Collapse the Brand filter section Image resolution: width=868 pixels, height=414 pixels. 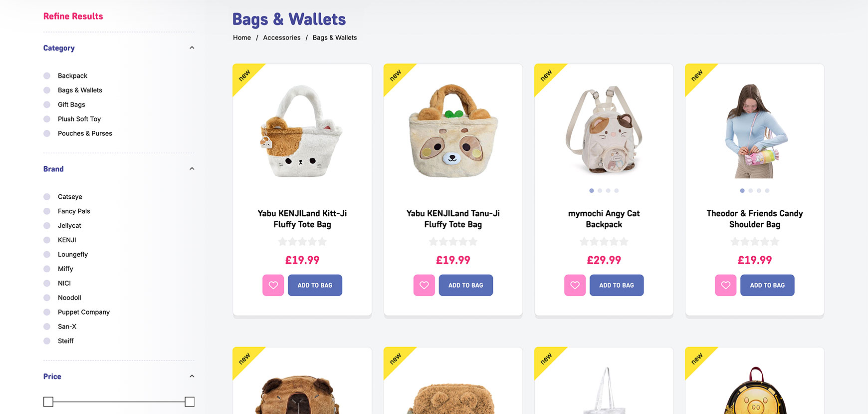click(192, 169)
